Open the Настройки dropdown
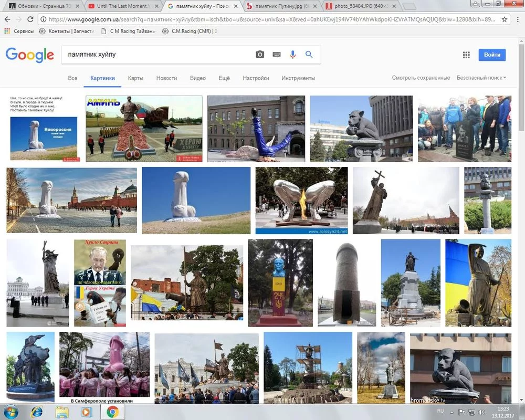The width and height of the screenshot is (525, 420). [256, 78]
